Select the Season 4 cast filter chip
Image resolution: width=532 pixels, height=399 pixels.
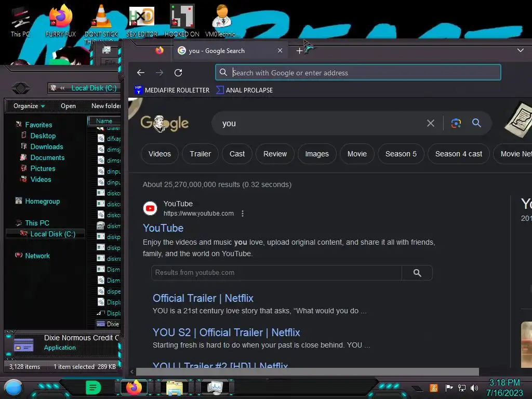458,154
